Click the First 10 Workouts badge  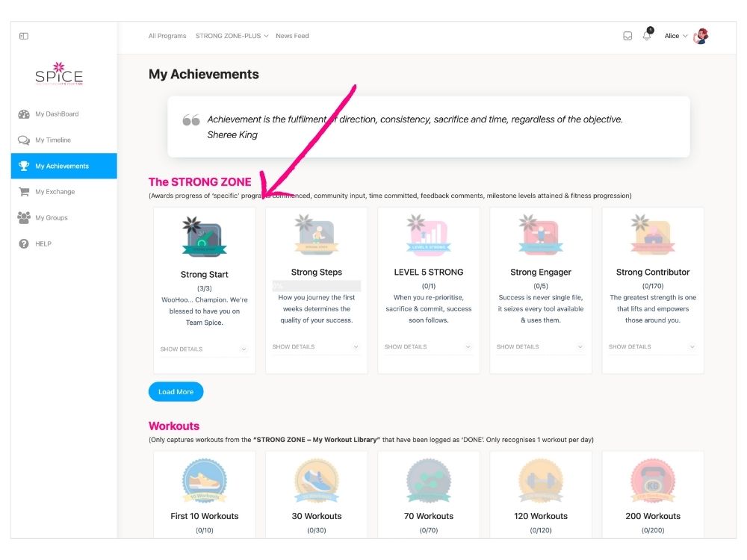204,481
